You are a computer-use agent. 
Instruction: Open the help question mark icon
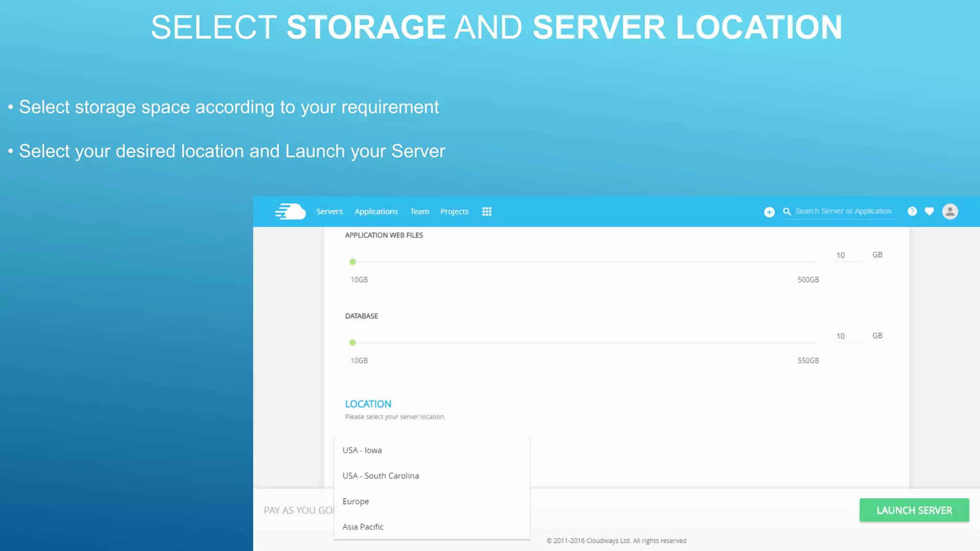click(x=912, y=211)
